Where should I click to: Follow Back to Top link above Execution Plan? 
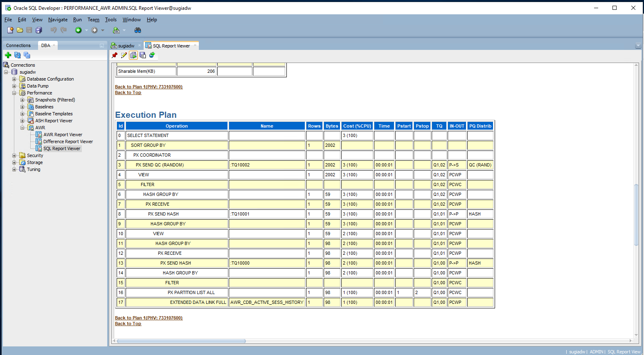tap(128, 92)
